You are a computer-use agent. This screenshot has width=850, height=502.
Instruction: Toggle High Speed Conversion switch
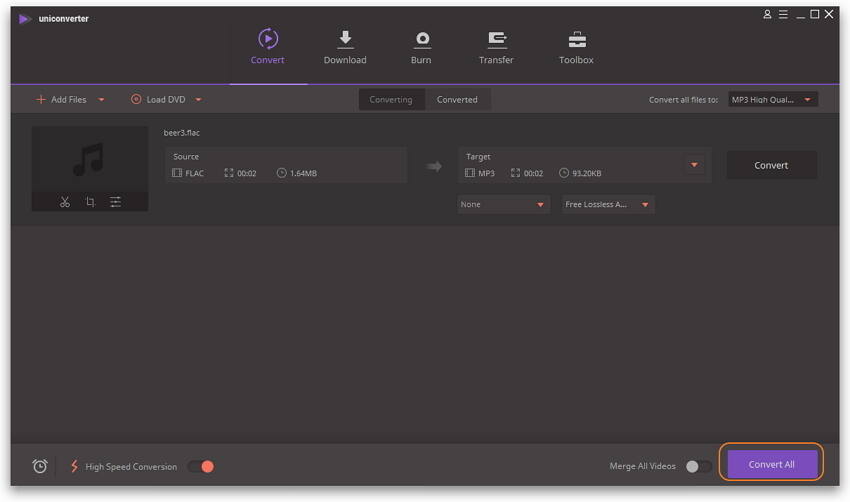click(201, 466)
